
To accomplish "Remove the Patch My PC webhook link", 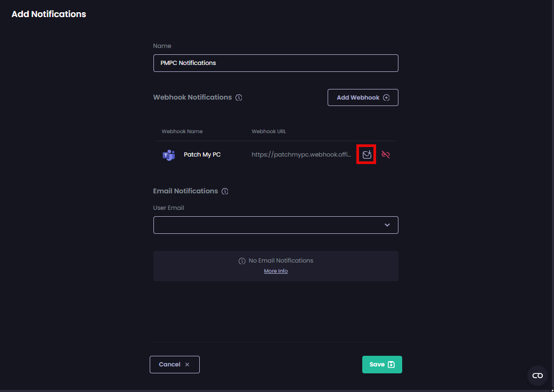I will coord(386,154).
